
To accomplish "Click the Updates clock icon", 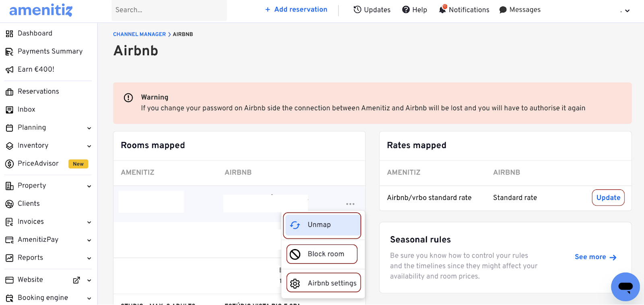I will click(357, 10).
